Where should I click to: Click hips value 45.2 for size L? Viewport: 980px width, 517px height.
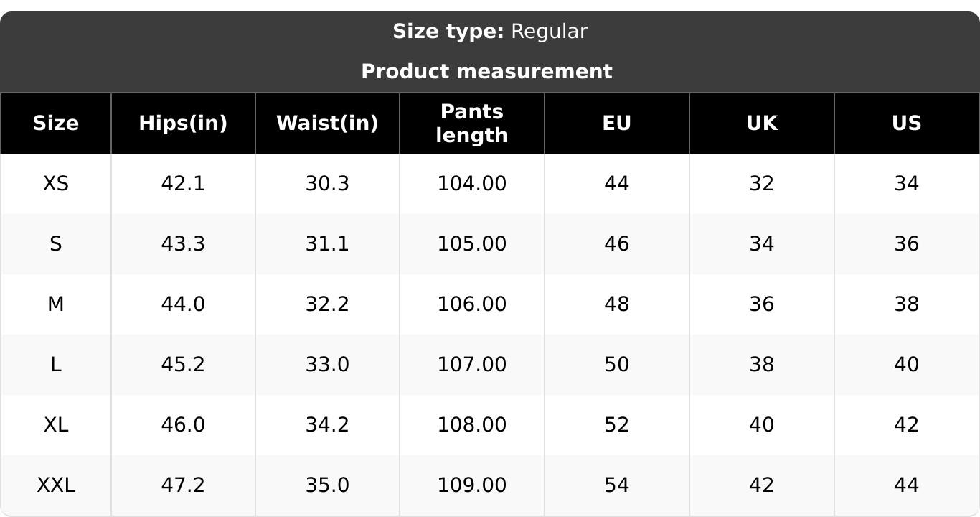click(x=183, y=365)
